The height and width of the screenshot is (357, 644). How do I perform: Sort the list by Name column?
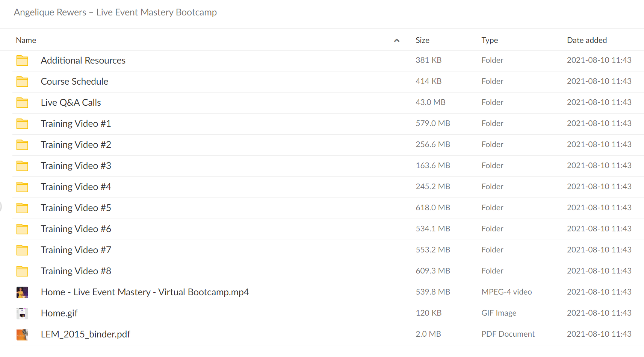point(26,40)
